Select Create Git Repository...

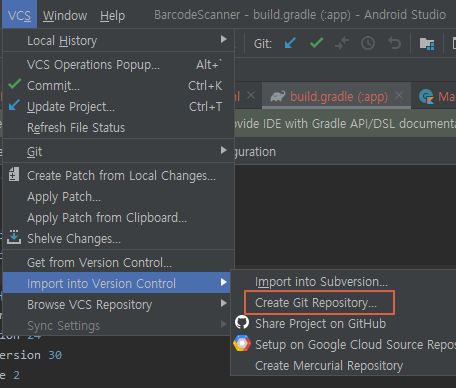tap(343, 303)
